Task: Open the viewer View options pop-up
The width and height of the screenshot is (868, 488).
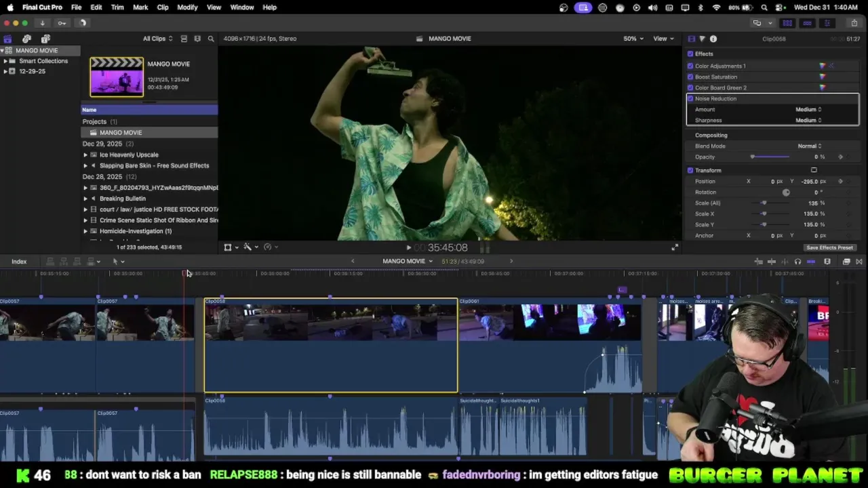Action: [663, 39]
